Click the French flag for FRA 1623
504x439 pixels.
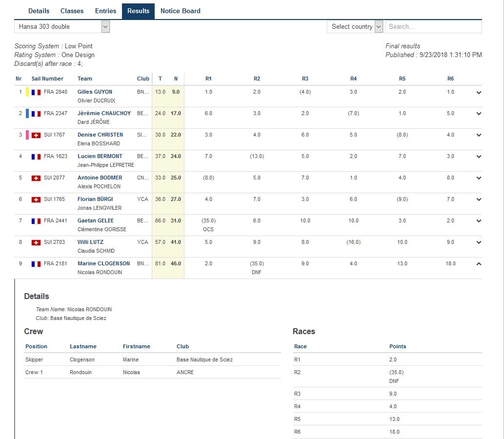pyautogui.click(x=36, y=157)
